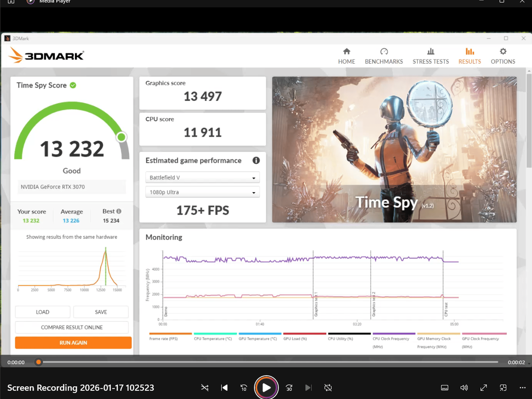Toggle CPU Utility (%) legend in Monitoring
The width and height of the screenshot is (532, 399).
tap(349, 337)
